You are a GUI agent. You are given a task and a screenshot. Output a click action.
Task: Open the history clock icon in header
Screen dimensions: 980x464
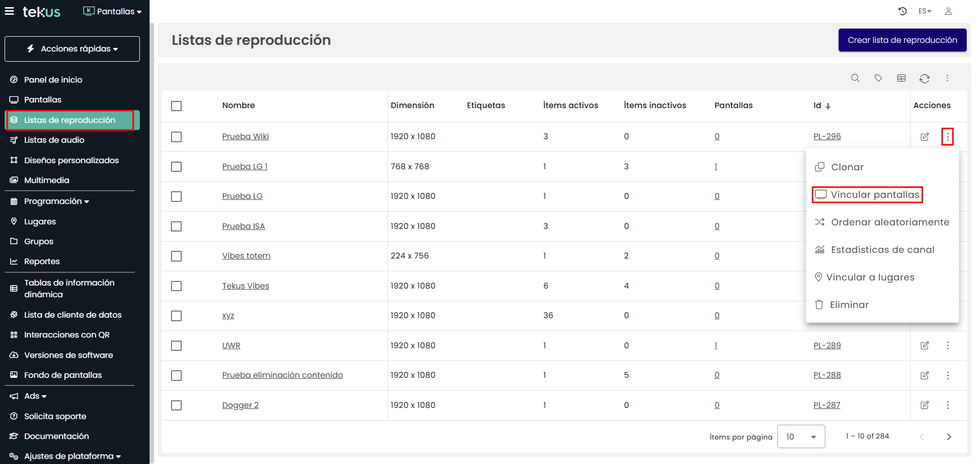point(902,11)
